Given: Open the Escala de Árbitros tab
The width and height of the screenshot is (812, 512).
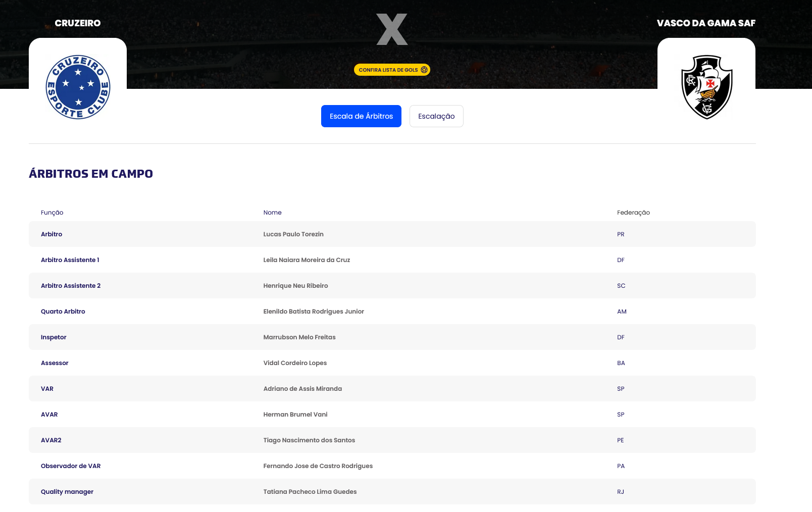Looking at the screenshot, I should [361, 116].
